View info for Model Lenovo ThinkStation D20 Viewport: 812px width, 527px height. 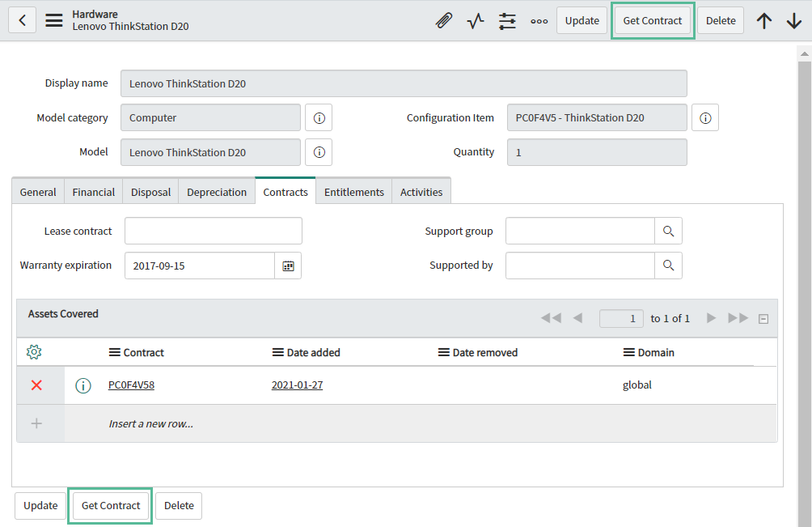coord(319,152)
